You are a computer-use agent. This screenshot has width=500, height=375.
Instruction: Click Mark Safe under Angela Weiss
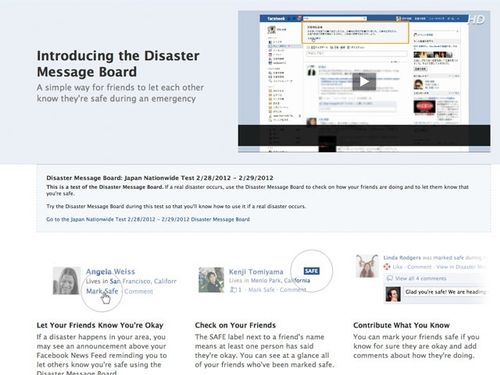(102, 291)
